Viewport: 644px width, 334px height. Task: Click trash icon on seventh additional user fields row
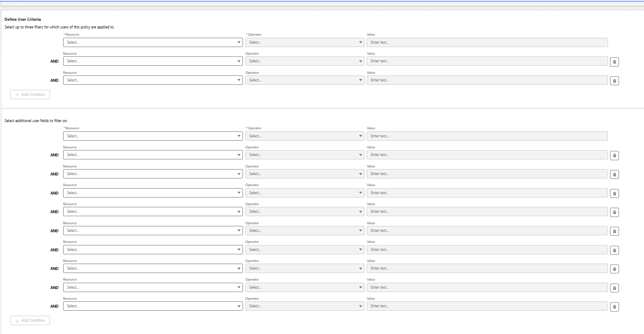click(x=614, y=250)
